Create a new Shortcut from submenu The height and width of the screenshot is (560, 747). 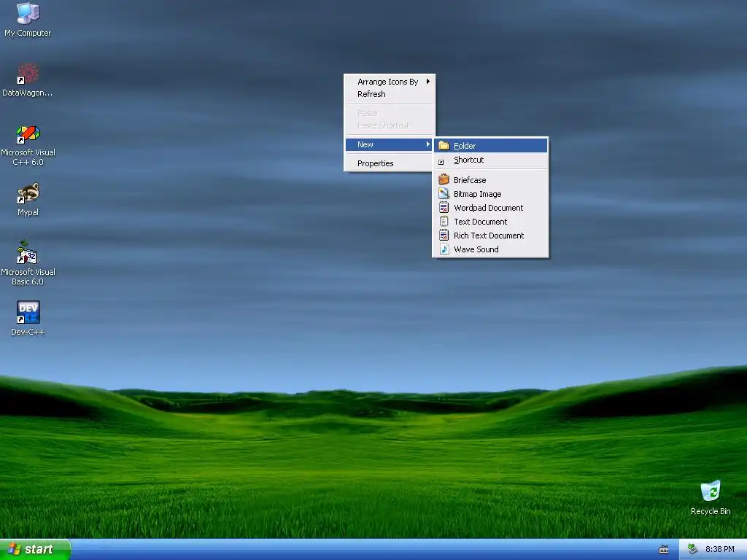pyautogui.click(x=490, y=160)
